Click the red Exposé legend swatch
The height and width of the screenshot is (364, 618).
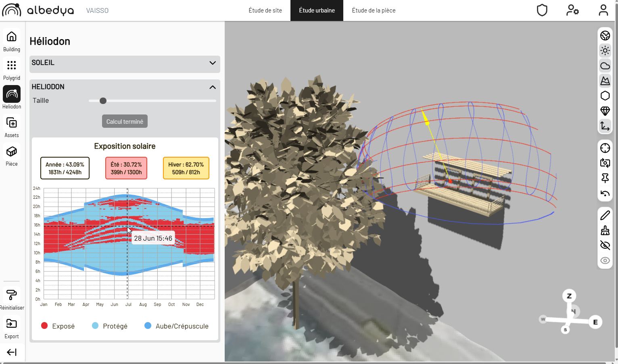44,326
